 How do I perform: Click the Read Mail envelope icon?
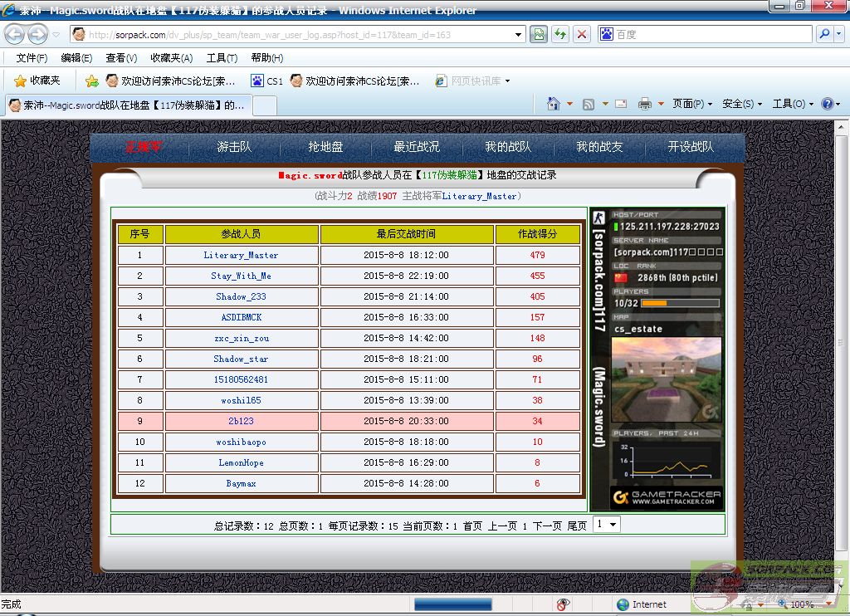(620, 104)
